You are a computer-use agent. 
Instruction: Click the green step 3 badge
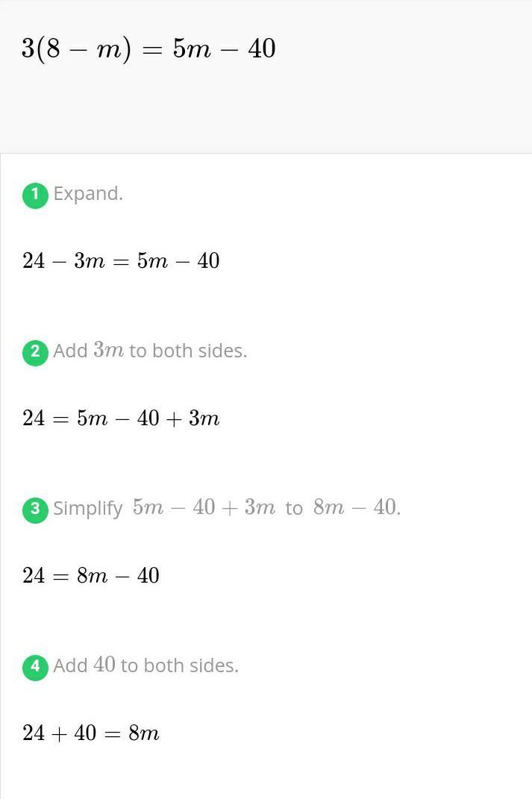click(35, 510)
